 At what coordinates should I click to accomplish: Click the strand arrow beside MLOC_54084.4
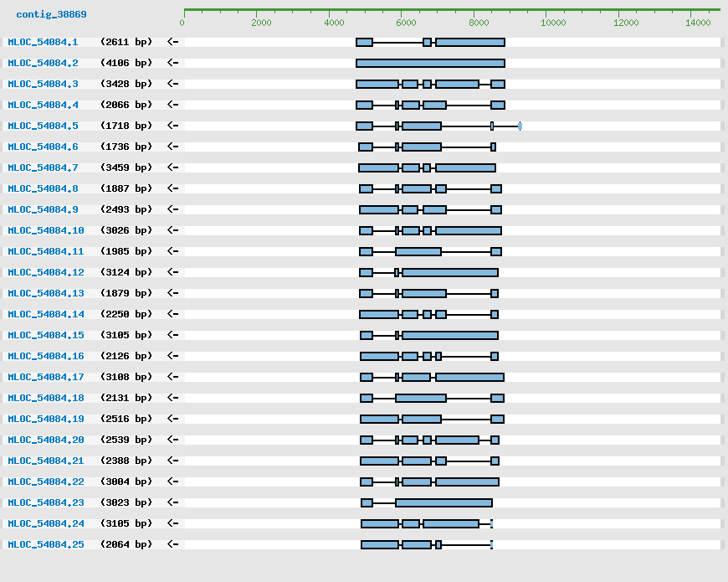click(172, 105)
